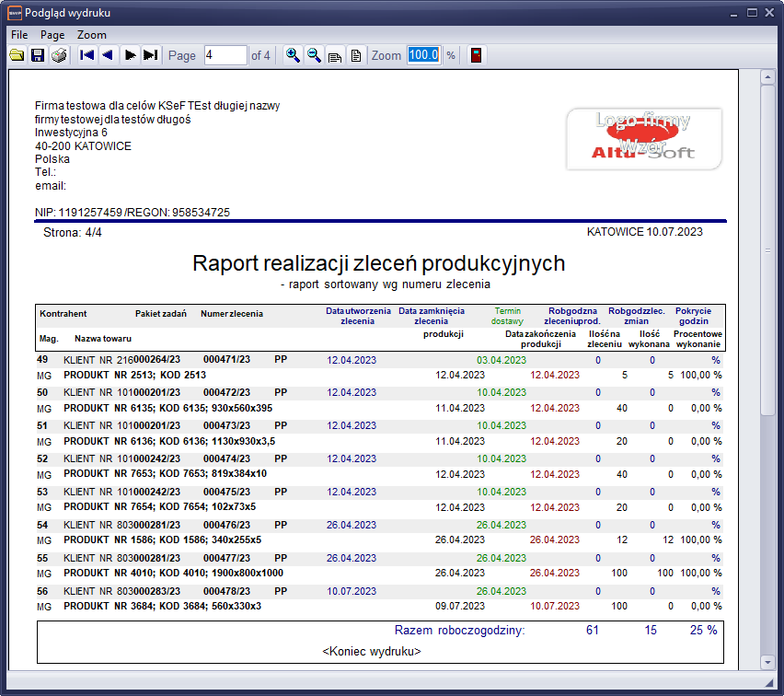Open the Page menu
The width and height of the screenshot is (784, 696).
tap(52, 34)
